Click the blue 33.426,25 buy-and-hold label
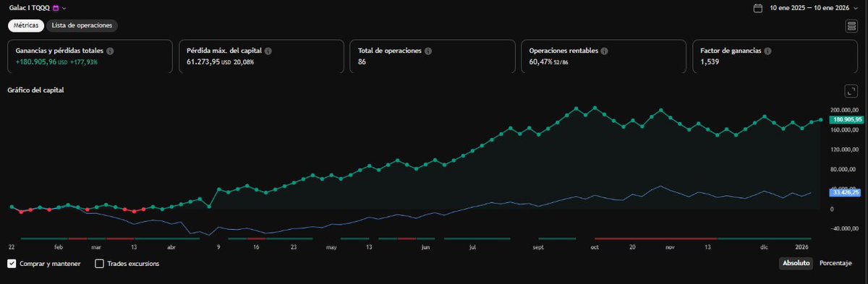Screen dimensions: 868x284 click(x=846, y=193)
